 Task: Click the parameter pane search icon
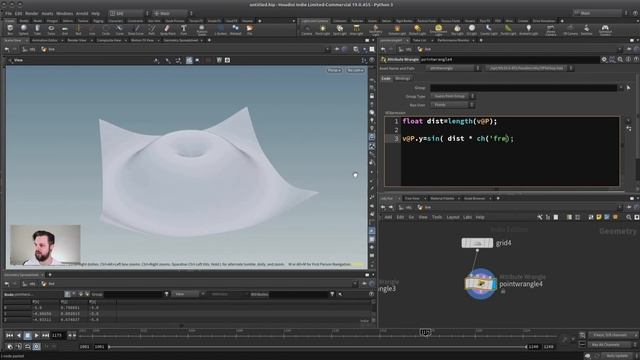coord(620,60)
